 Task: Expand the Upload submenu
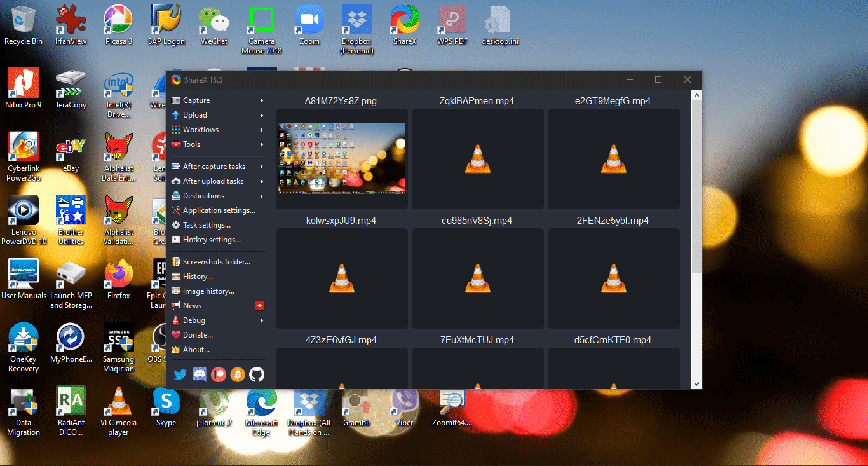coord(217,115)
